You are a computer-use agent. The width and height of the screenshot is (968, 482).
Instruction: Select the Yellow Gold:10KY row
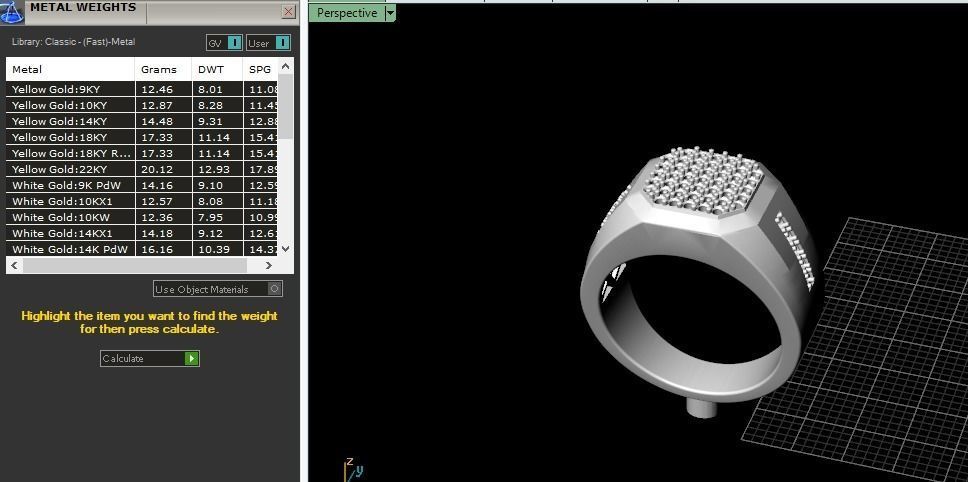coord(141,105)
